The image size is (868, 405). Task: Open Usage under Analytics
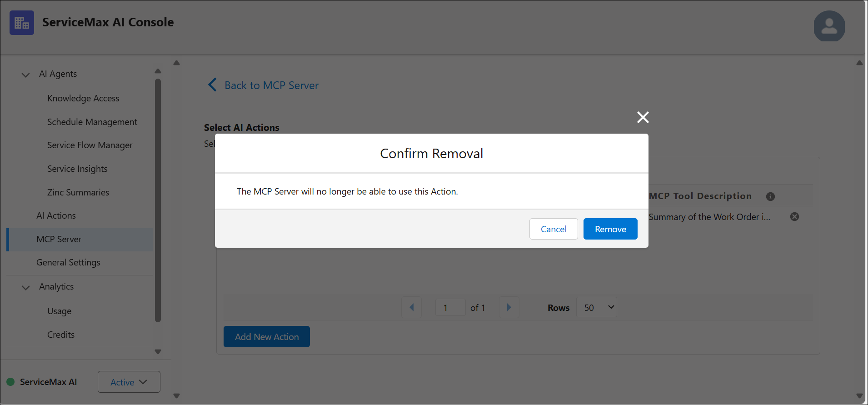[59, 311]
